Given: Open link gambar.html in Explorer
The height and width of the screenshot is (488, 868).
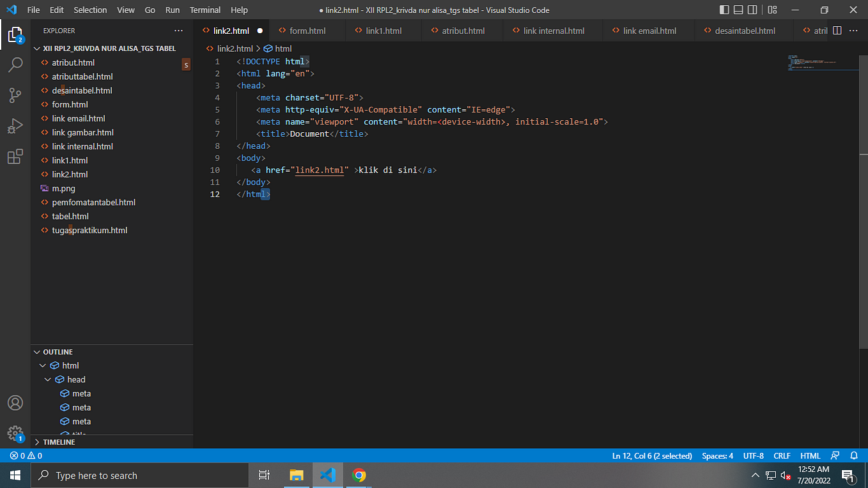Looking at the screenshot, I should 112,132.
